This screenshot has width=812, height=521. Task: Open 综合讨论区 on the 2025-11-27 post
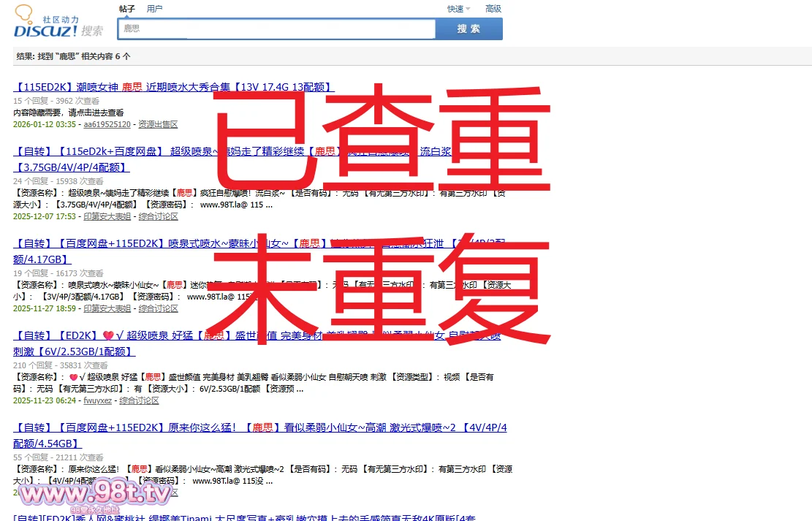point(159,308)
